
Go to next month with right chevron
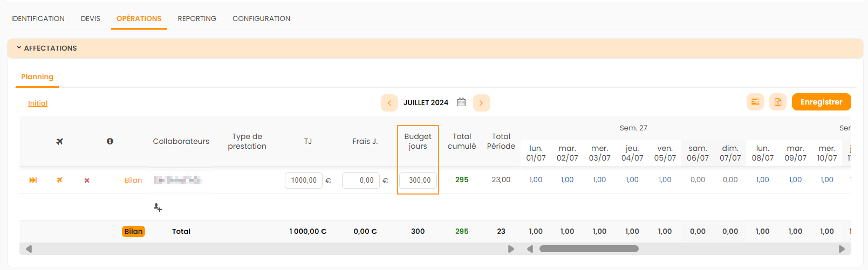coord(481,103)
